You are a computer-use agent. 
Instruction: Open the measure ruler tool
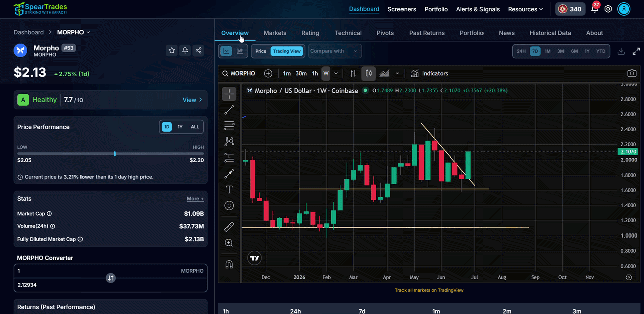(229, 227)
